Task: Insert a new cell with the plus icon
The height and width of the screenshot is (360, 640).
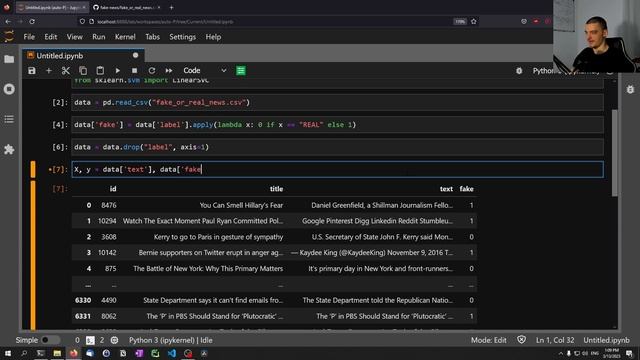Action: tap(49, 71)
